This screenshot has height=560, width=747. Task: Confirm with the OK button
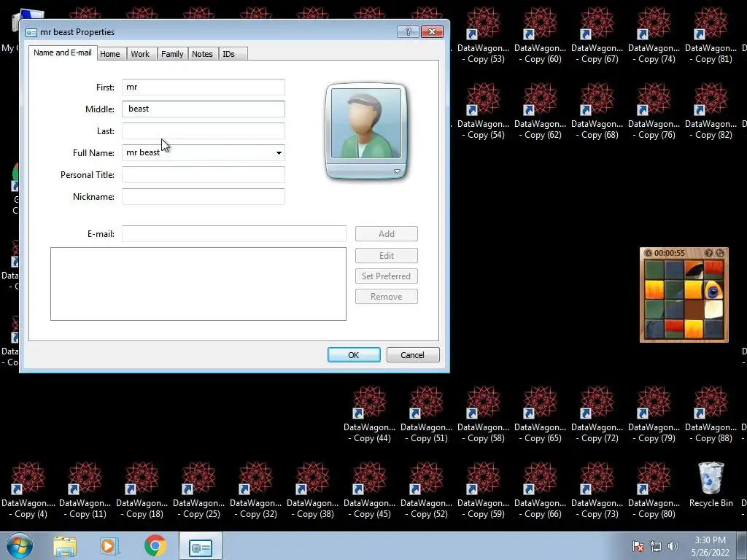coord(354,355)
